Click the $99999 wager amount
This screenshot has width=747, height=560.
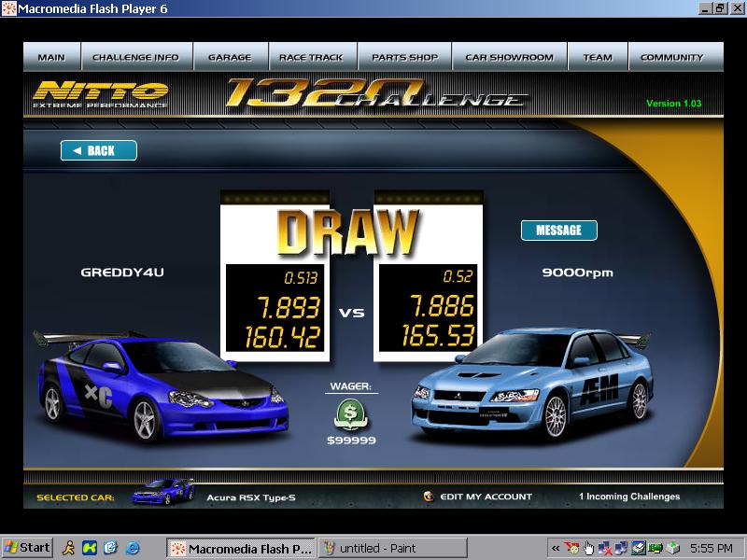[352, 441]
